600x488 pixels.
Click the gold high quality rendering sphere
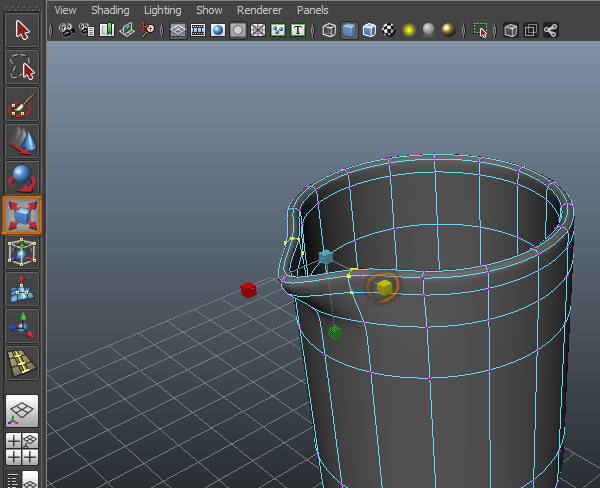(x=448, y=30)
